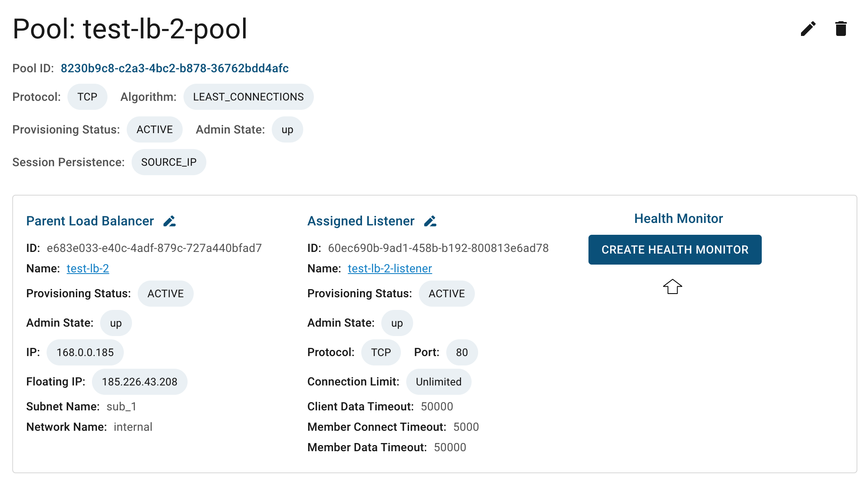Click the IP 168.0.0.185 chip
The width and height of the screenshot is (868, 481).
pyautogui.click(x=85, y=352)
